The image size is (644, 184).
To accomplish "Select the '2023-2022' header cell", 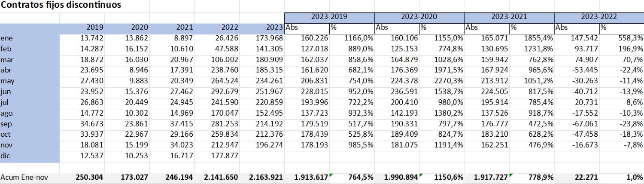I will pyautogui.click(x=598, y=17).
